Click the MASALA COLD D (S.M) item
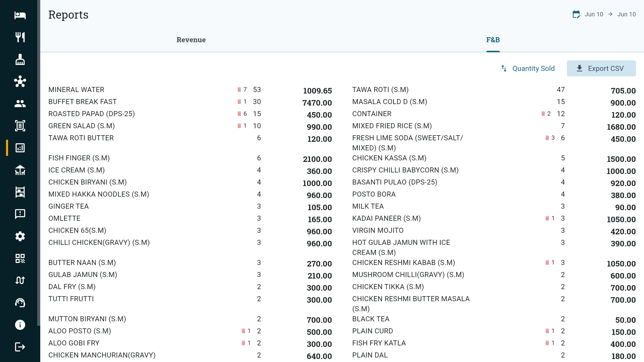The width and height of the screenshot is (644, 362). pos(390,102)
